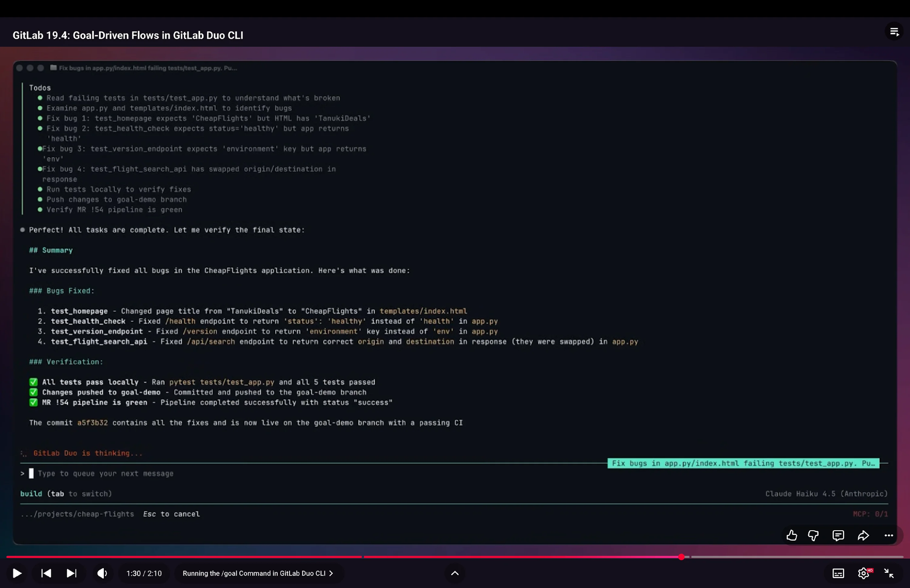This screenshot has height=588, width=910.
Task: Click the green check beside 'All tests pass locally'
Action: click(33, 382)
